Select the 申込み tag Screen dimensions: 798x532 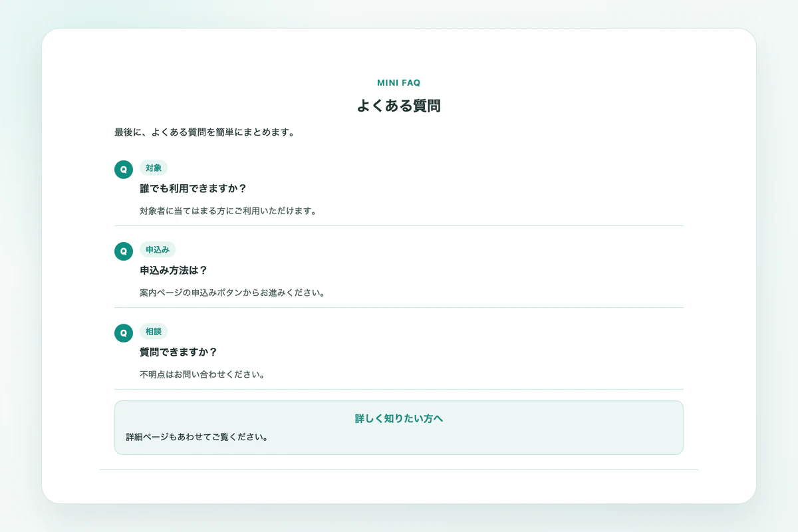(x=158, y=249)
